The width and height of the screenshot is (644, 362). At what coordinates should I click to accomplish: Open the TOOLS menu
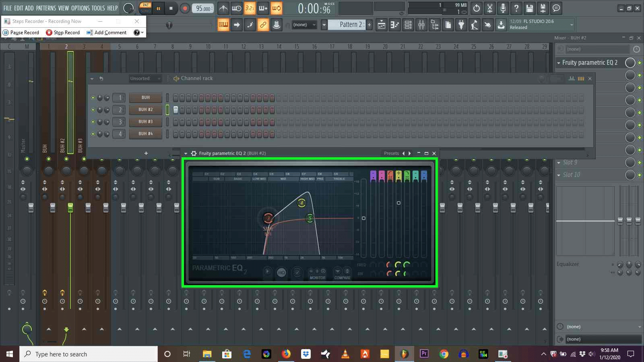pos(98,8)
